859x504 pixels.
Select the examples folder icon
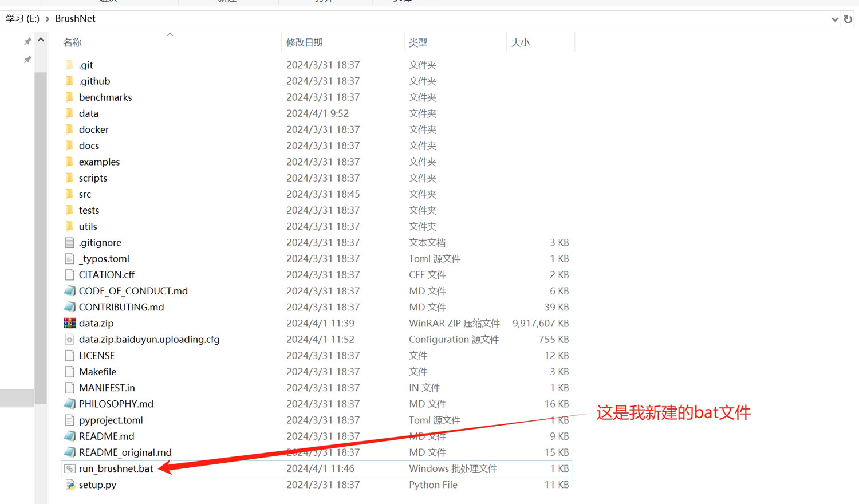[x=69, y=162]
